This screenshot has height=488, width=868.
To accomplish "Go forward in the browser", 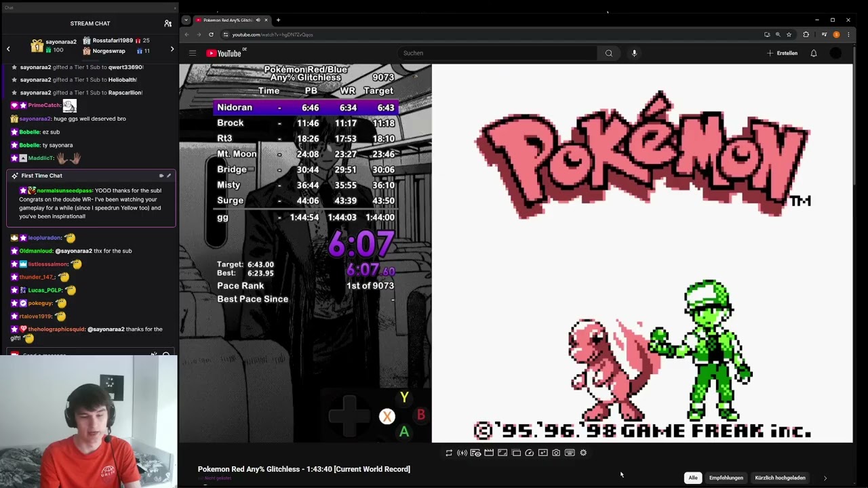I will [x=199, y=35].
